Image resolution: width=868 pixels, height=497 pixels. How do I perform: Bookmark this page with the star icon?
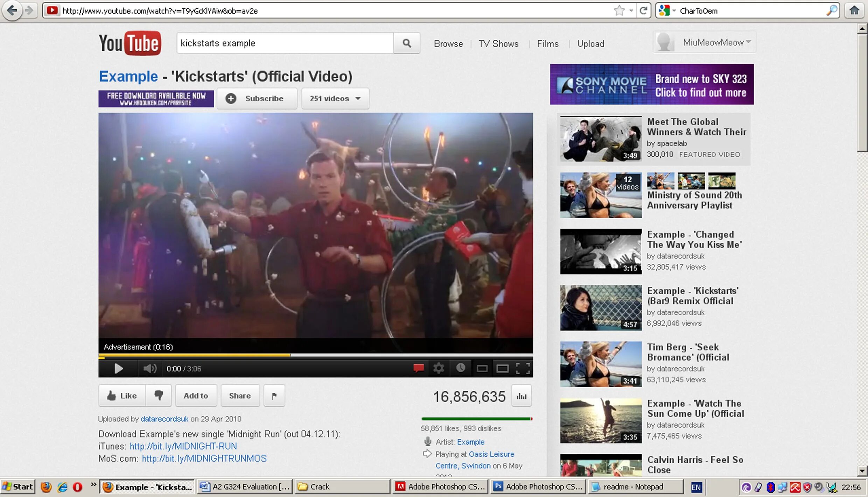click(619, 10)
